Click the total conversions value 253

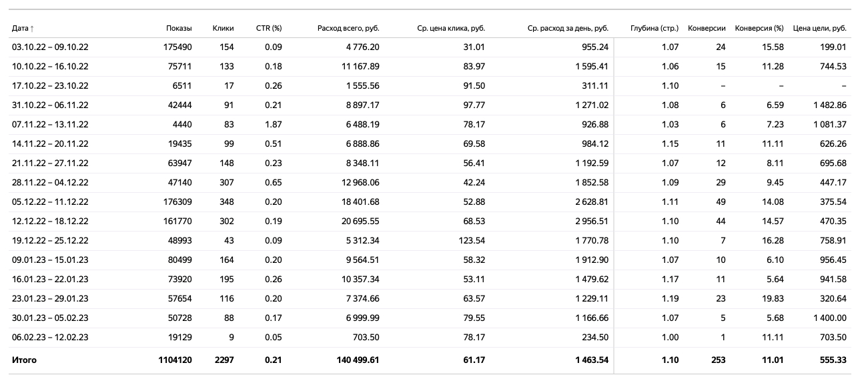coord(719,360)
